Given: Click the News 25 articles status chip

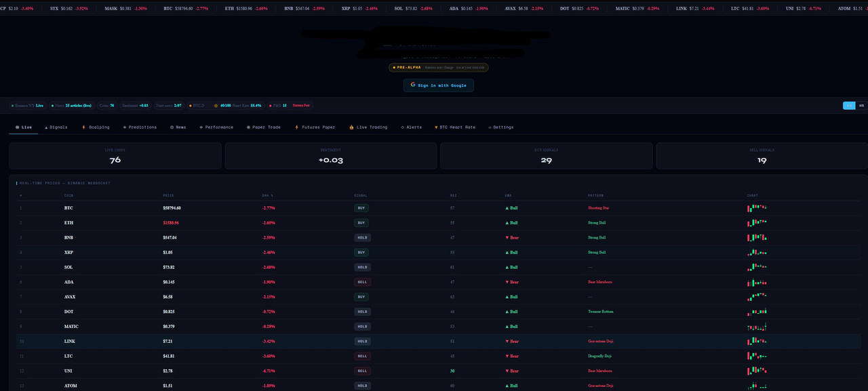Looking at the screenshot, I should (x=71, y=106).
